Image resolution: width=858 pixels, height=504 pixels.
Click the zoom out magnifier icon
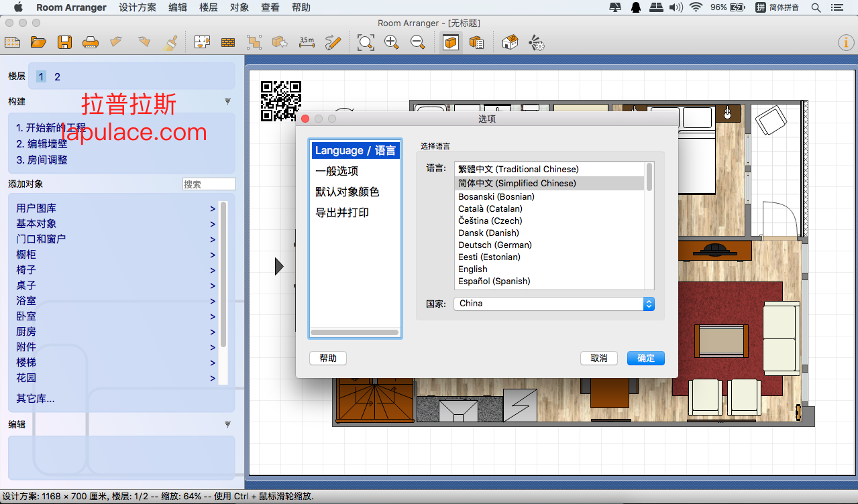(x=418, y=42)
